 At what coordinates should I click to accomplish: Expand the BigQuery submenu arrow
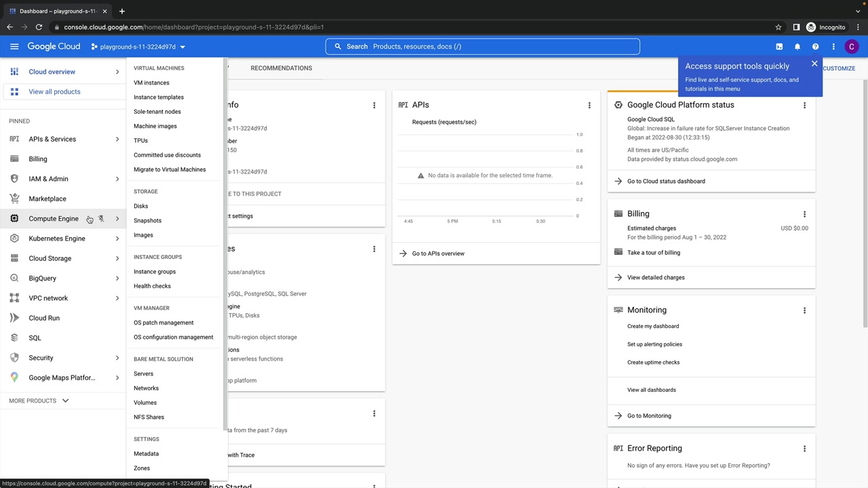[x=117, y=279]
